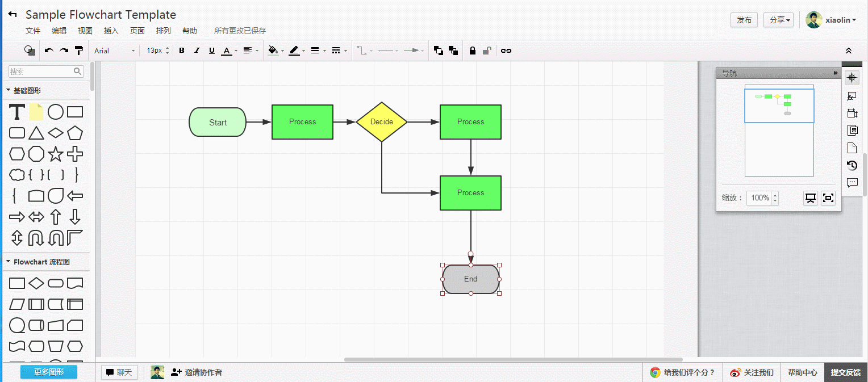
Task: Toggle italic text formatting
Action: [x=197, y=51]
